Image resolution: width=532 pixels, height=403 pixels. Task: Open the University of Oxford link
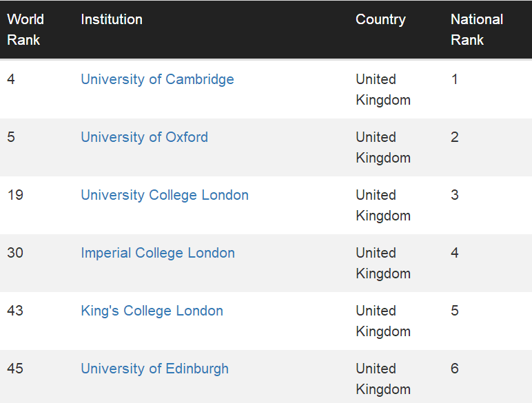click(x=144, y=137)
